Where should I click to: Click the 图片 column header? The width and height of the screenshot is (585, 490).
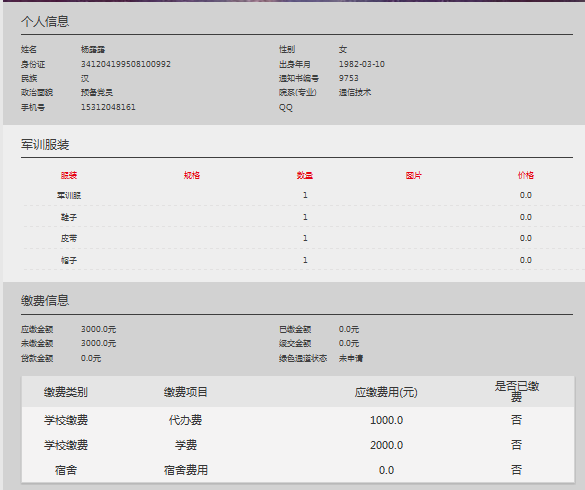(x=414, y=175)
